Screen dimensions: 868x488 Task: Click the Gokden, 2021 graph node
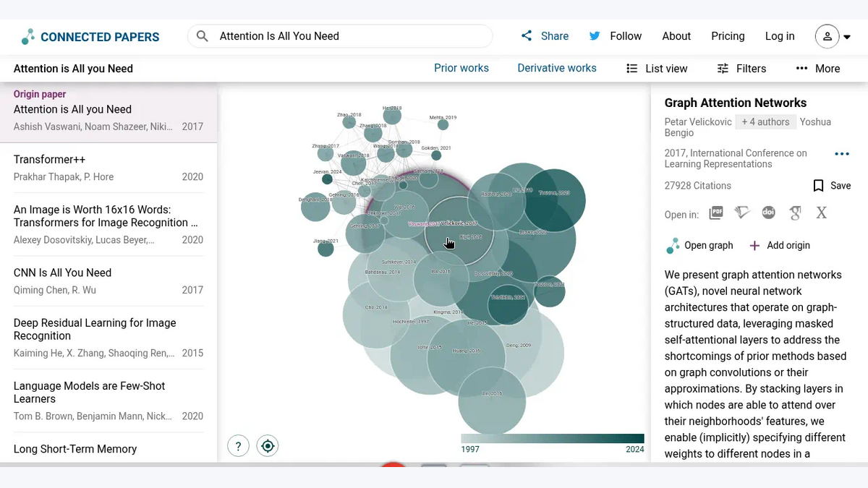(x=436, y=155)
